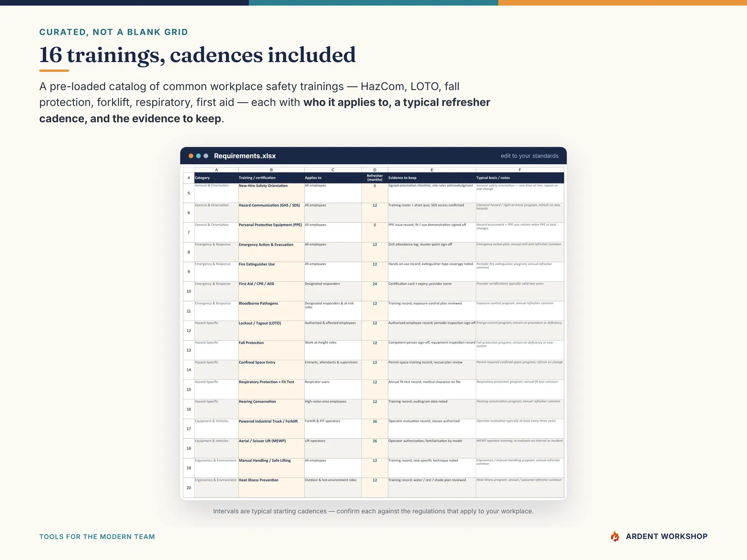
Task: Select 'Fall Protection' cell
Action: coord(271,350)
